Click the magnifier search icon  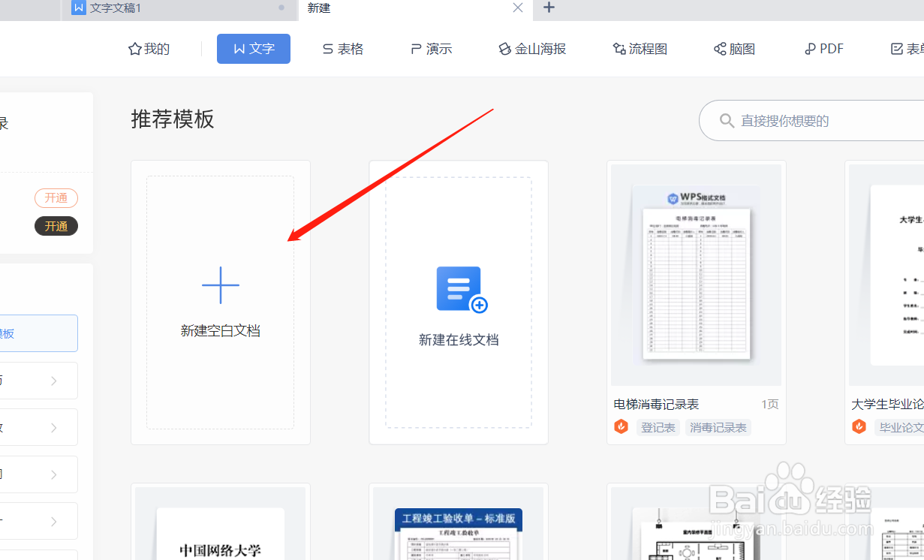727,121
